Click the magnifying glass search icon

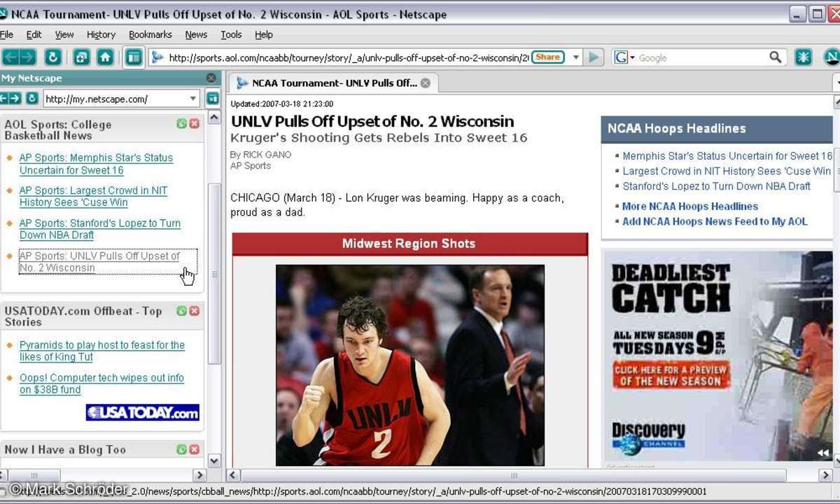776,57
